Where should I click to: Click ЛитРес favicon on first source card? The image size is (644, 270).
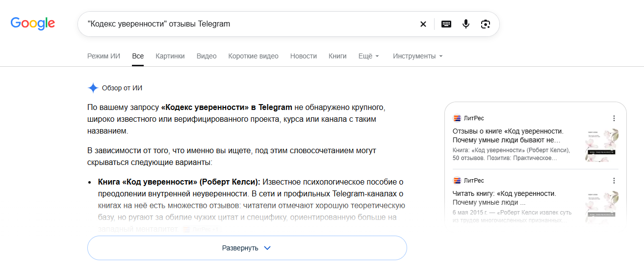[x=457, y=118]
